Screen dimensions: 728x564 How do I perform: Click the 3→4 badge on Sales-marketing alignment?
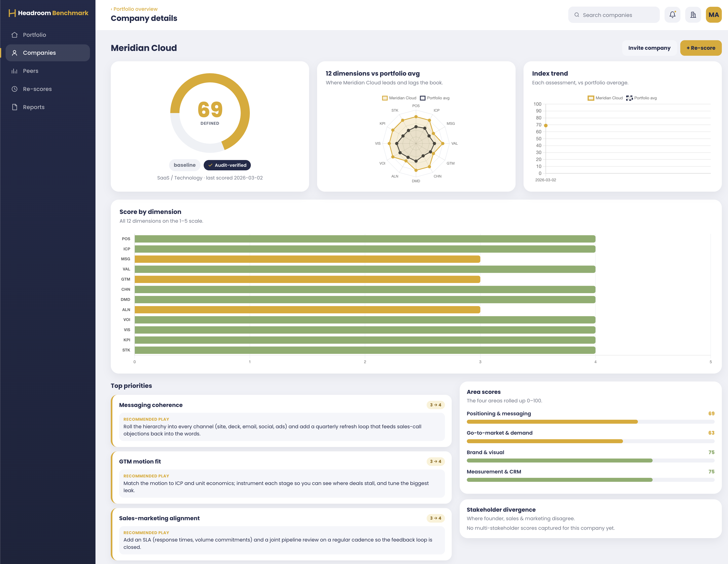[x=435, y=518]
